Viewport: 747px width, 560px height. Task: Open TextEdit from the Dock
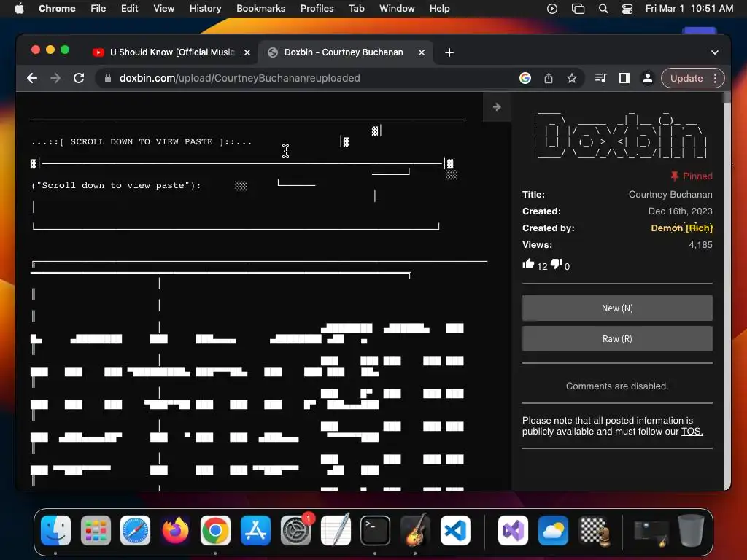coord(336,530)
